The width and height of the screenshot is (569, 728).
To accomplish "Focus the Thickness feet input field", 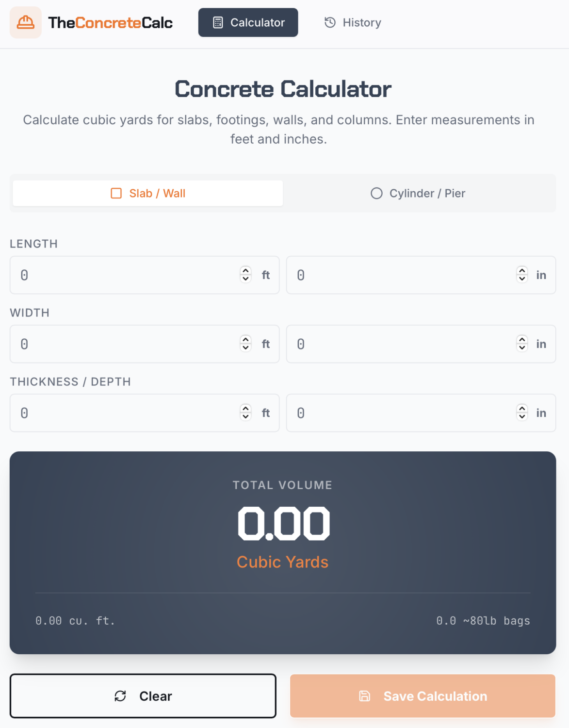I will [126, 413].
